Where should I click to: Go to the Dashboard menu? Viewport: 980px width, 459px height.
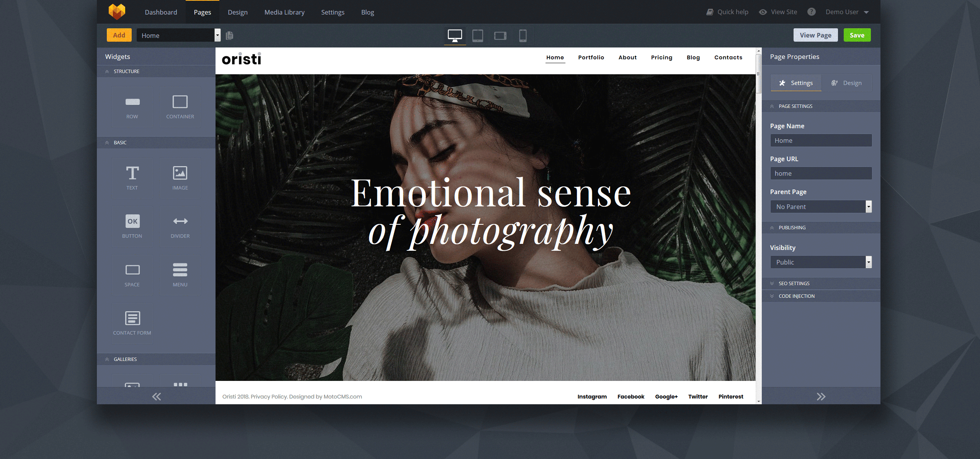pyautogui.click(x=161, y=12)
